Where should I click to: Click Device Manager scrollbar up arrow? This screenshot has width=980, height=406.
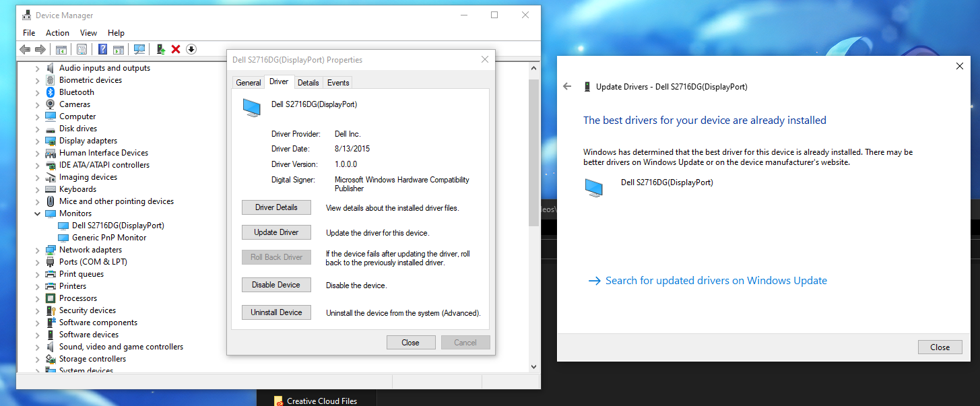(534, 68)
